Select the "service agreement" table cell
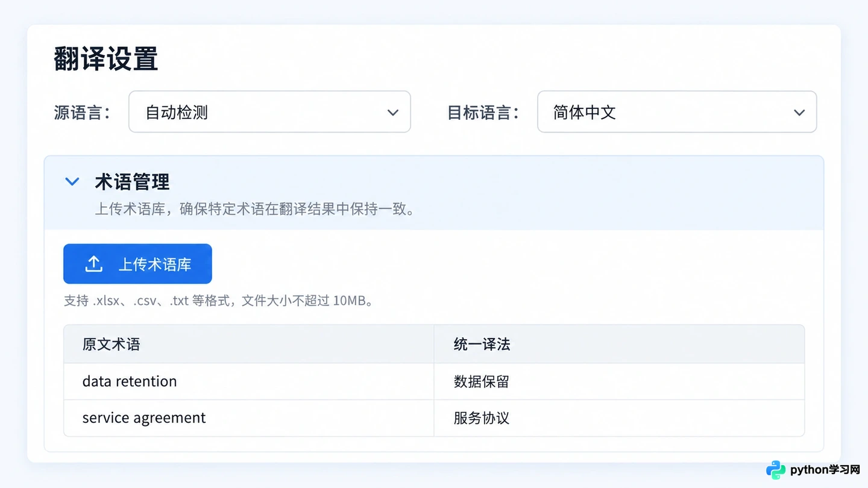Image resolution: width=868 pixels, height=488 pixels. [x=249, y=418]
